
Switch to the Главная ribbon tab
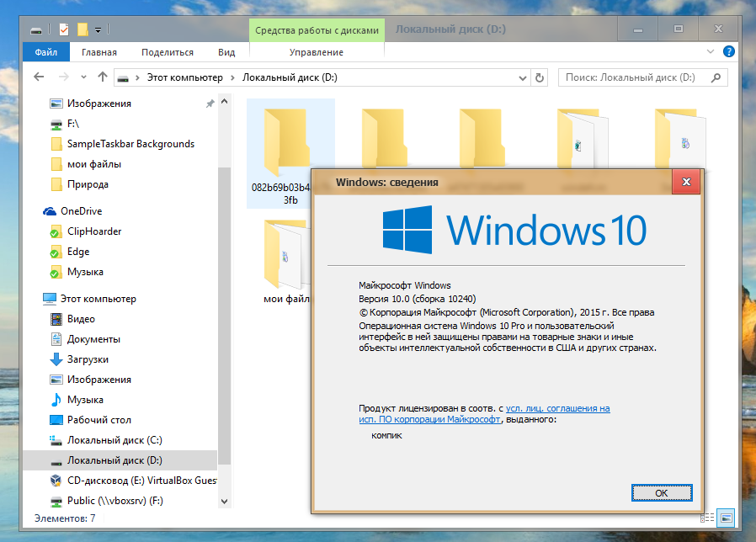pyautogui.click(x=98, y=52)
